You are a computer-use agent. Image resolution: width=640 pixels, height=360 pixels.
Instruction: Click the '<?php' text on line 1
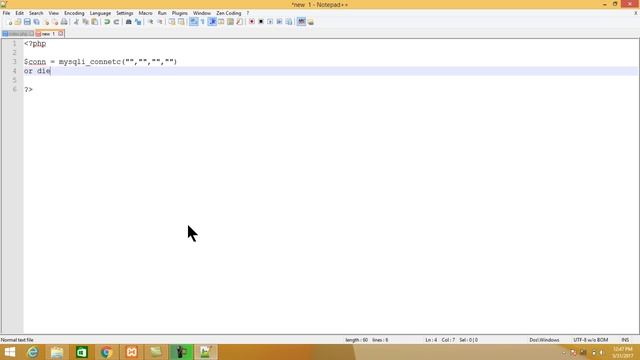point(35,44)
